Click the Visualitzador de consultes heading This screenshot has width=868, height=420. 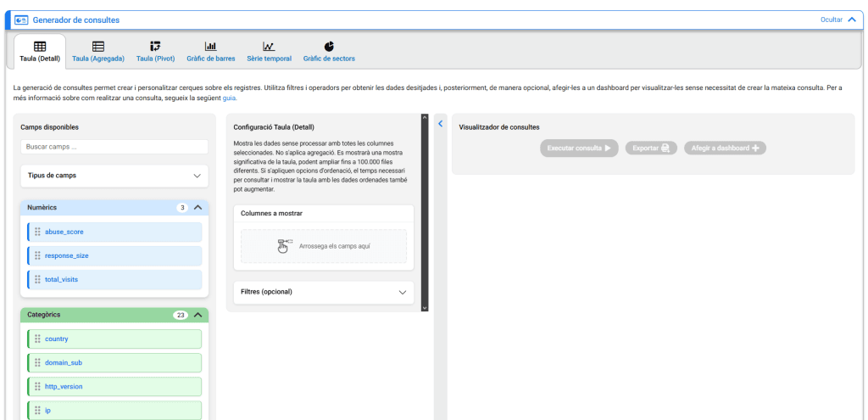[x=499, y=127]
